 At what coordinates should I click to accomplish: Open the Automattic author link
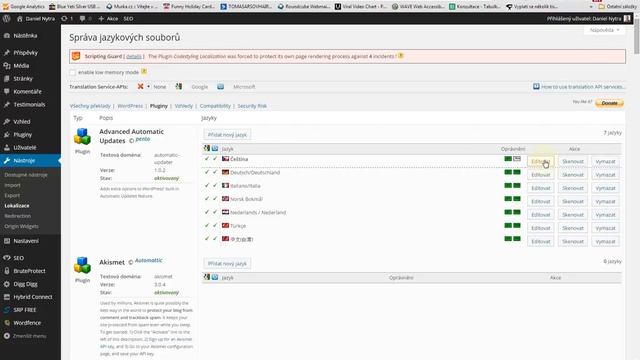click(x=148, y=260)
